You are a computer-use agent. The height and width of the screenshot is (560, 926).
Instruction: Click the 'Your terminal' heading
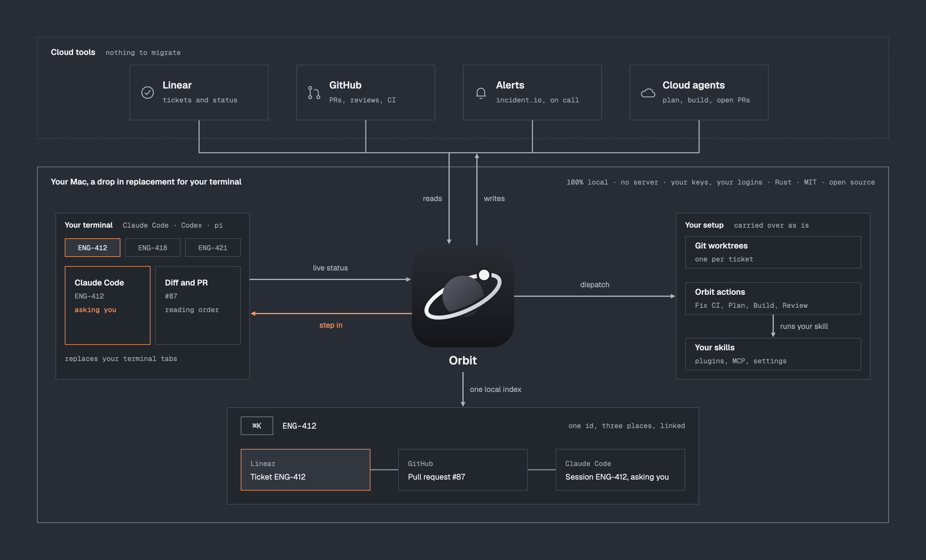(88, 225)
